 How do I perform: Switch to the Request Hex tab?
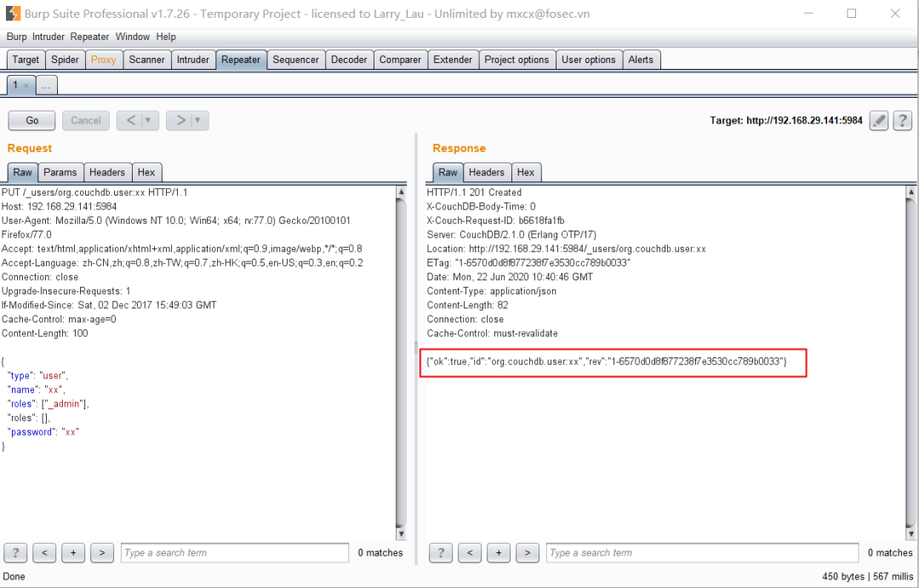(x=146, y=173)
